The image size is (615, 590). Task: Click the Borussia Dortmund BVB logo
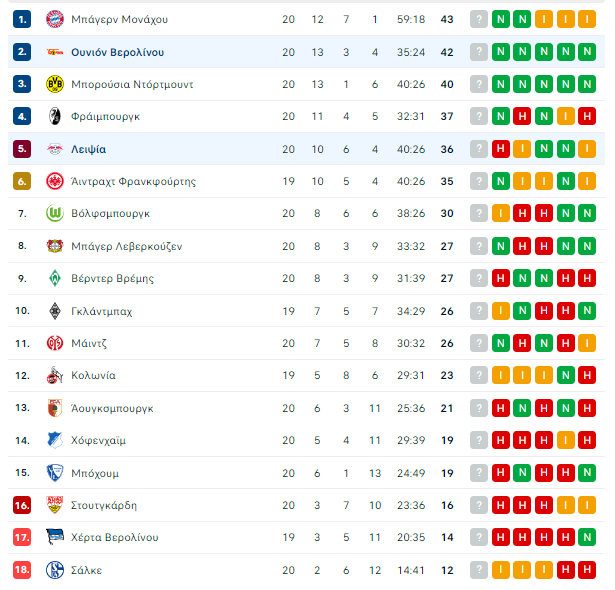[x=55, y=84]
